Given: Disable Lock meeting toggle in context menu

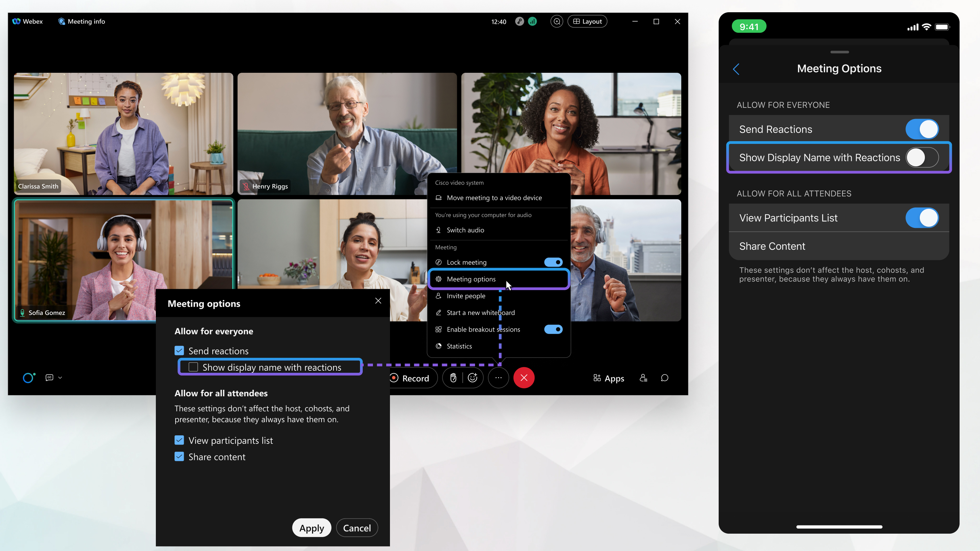Looking at the screenshot, I should [x=553, y=262].
